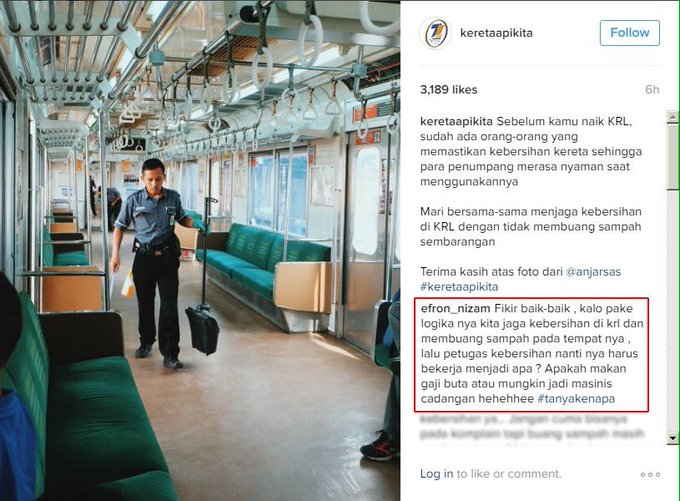The image size is (680, 501).
Task: Click the comments scrollbar thumb
Action: [672, 156]
